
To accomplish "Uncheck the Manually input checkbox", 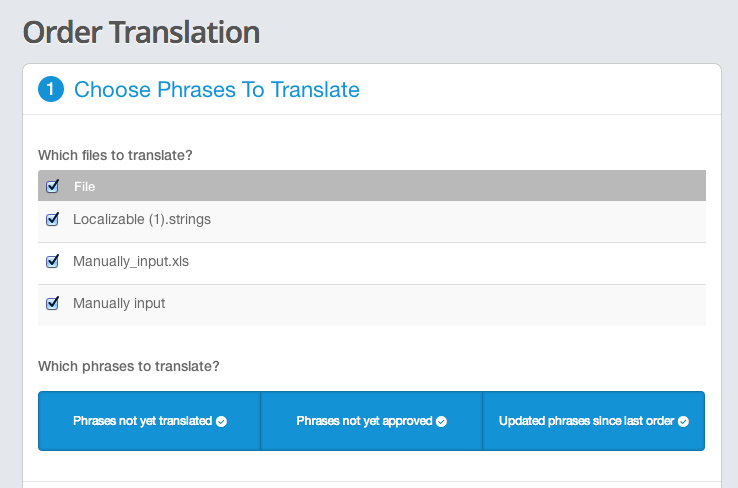I will coord(52,303).
